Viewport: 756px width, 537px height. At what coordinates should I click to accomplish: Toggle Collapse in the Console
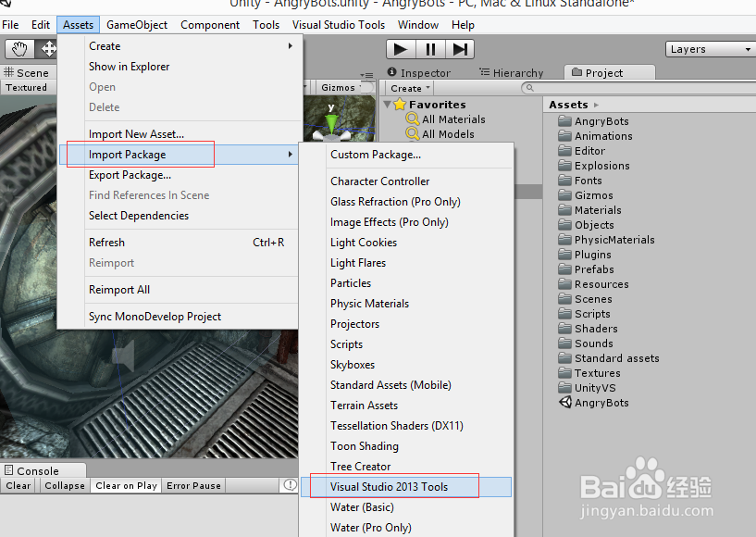(65, 486)
